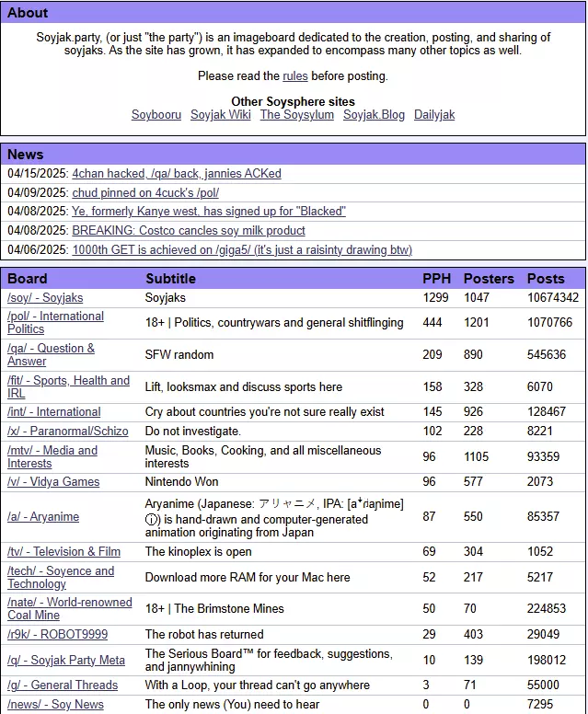The image size is (588, 714).
Task: Click the Posters column header
Action: tap(489, 279)
